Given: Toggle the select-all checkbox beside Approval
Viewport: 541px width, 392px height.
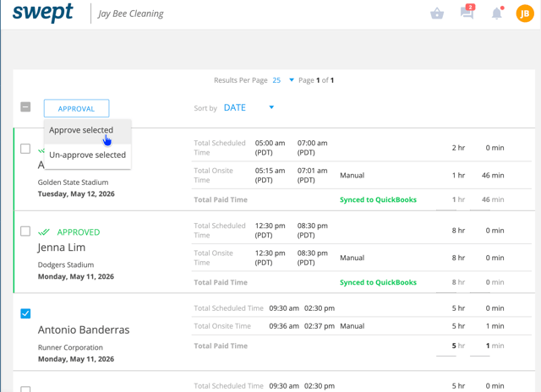Looking at the screenshot, I should pyautogui.click(x=25, y=107).
